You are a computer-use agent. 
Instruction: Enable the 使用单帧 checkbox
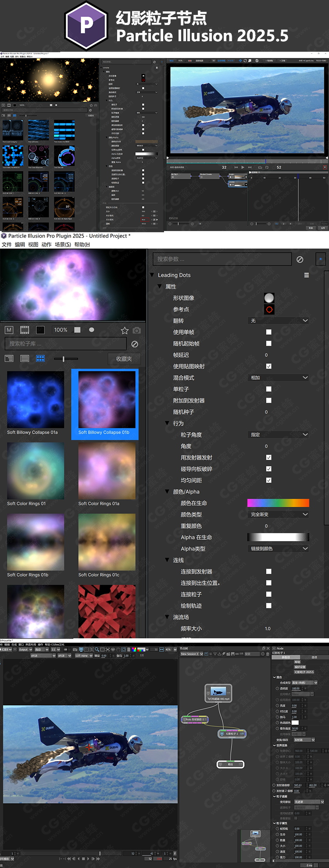269,332
